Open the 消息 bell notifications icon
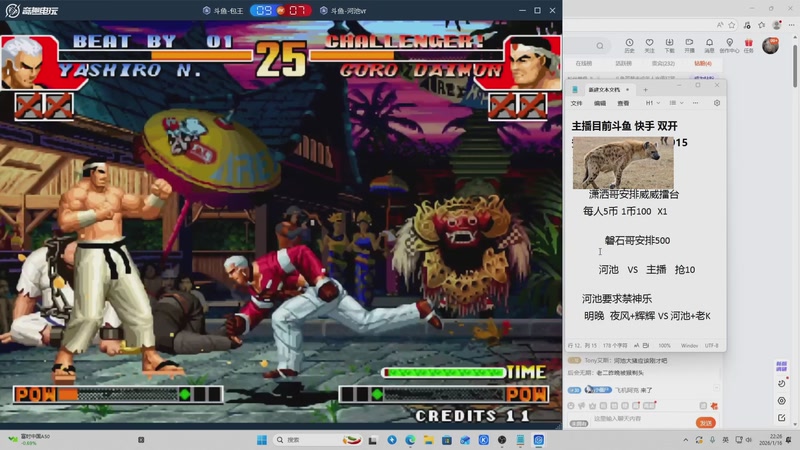 point(709,45)
